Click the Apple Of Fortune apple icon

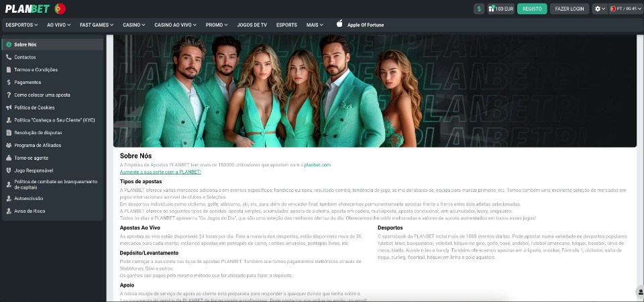click(x=339, y=24)
